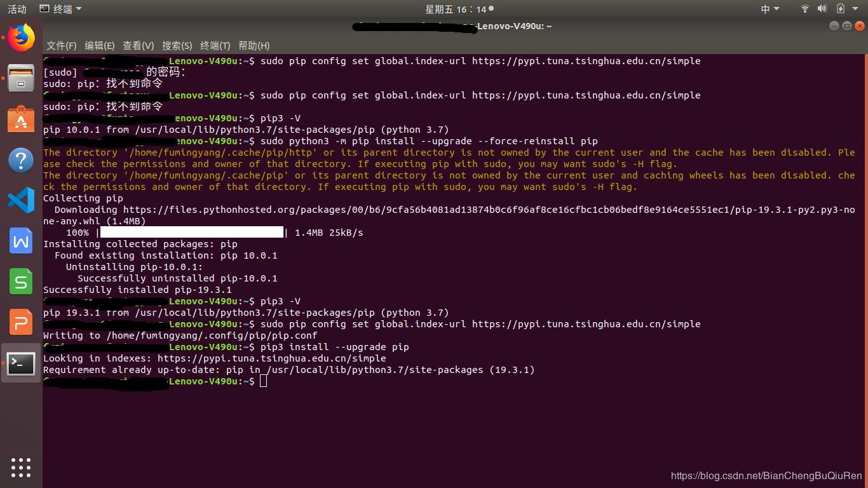Open the 编辑(E) menu
The image size is (868, 488).
(99, 46)
